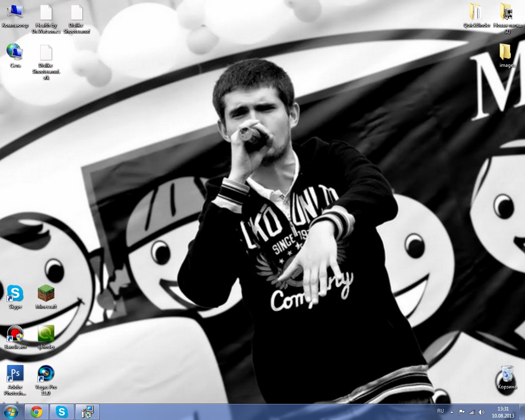Click the clock to open calendar
Viewport: 525px width, 420px height.
tap(503, 412)
